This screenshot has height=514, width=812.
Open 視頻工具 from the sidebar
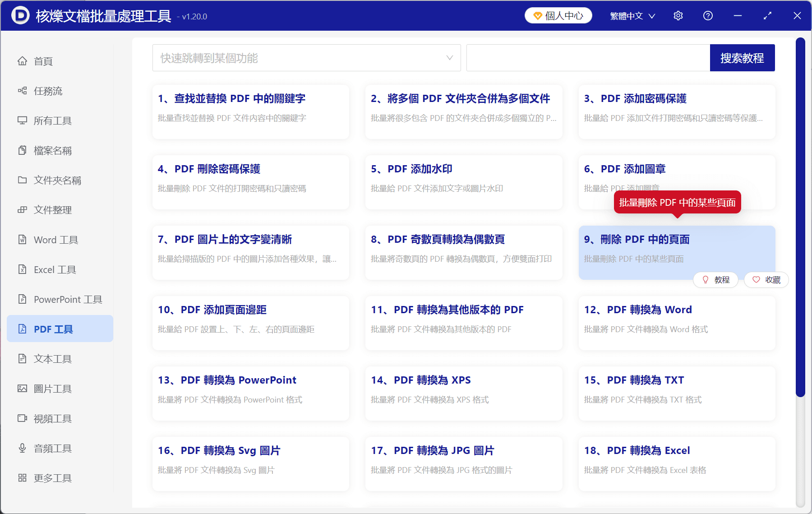click(52, 418)
